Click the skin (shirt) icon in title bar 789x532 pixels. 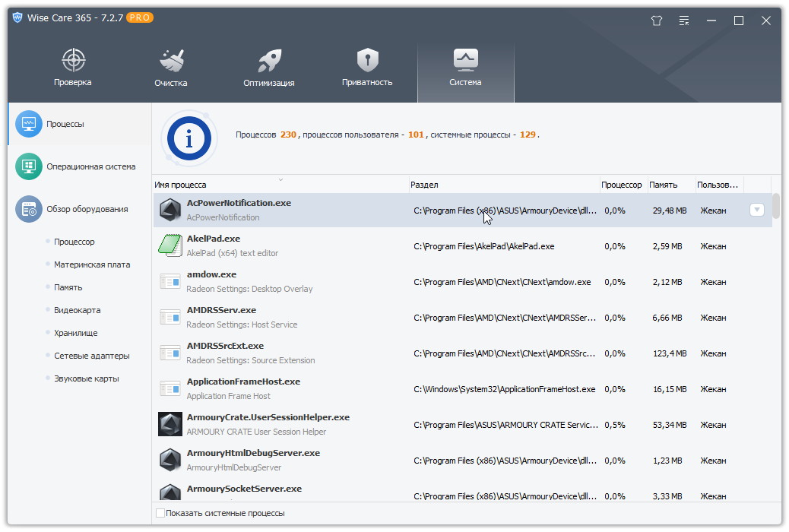(656, 21)
